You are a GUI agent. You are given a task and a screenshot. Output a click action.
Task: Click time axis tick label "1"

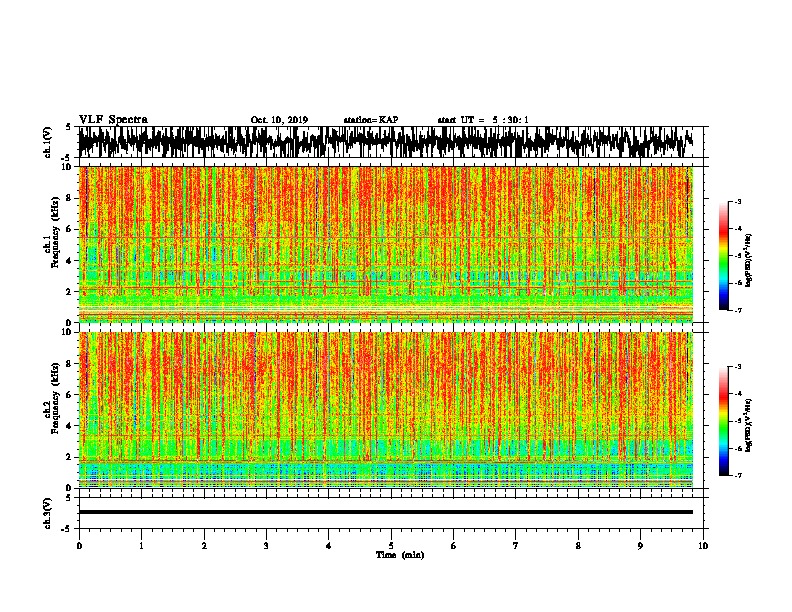[x=141, y=546]
